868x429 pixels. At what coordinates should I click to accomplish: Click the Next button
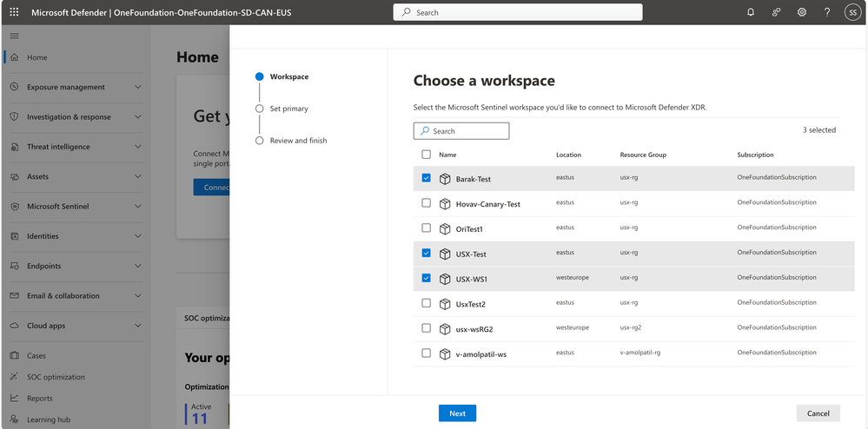point(457,413)
